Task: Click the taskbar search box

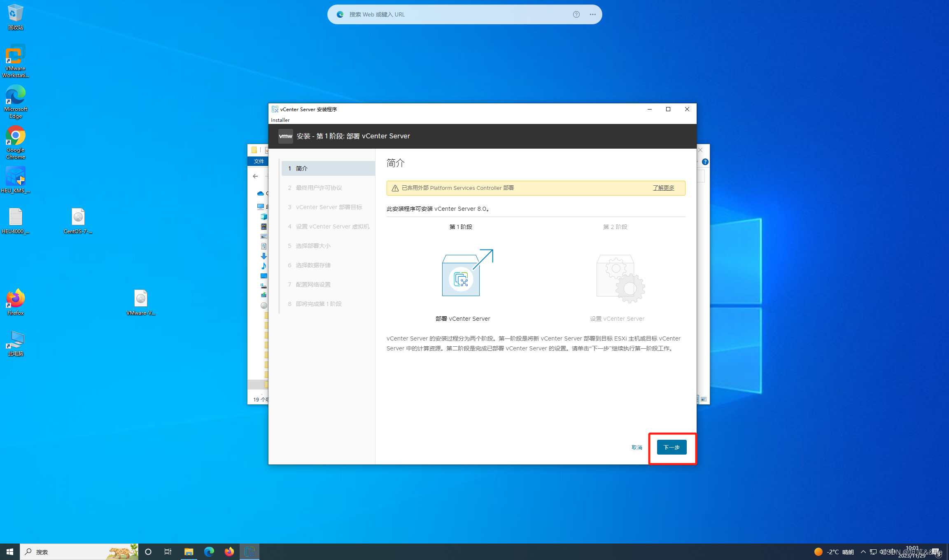Action: 79,552
